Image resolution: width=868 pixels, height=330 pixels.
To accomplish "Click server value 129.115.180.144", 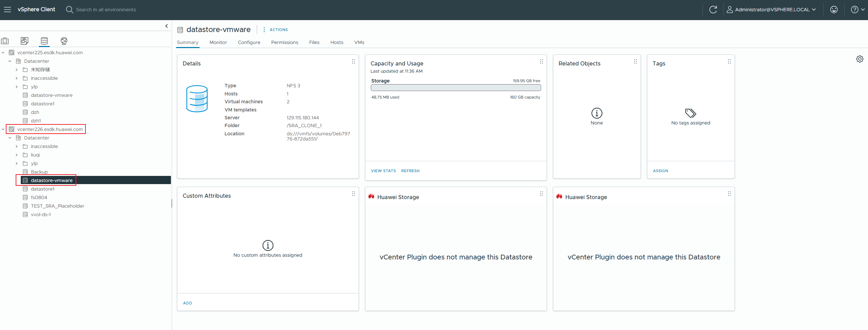I will click(x=303, y=118).
